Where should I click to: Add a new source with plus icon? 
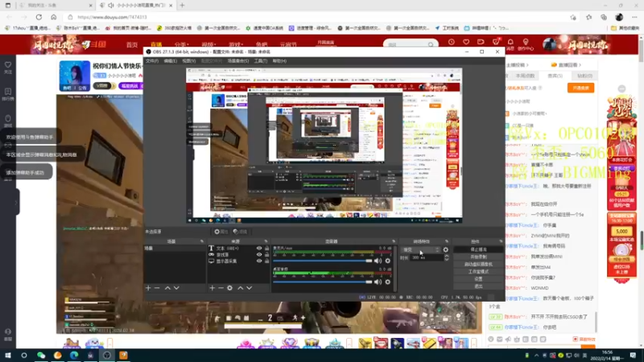212,288
